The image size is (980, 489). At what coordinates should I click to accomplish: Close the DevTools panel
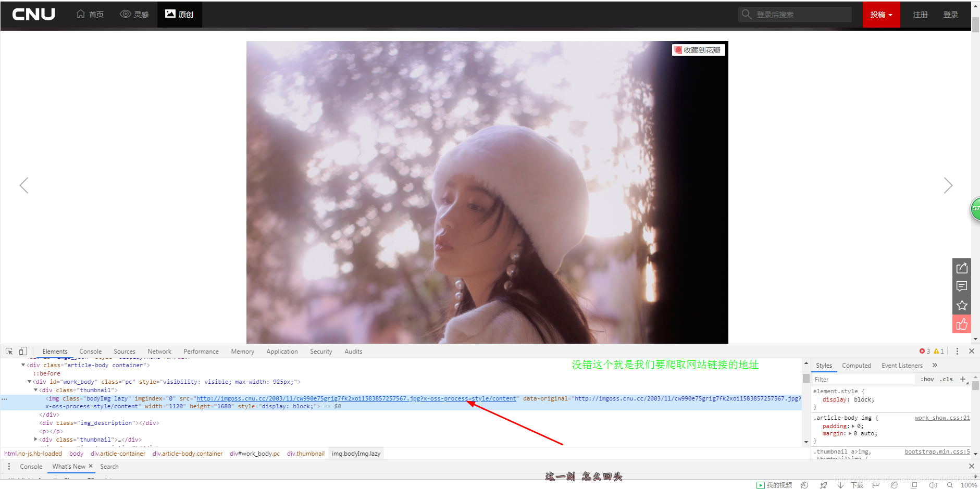coord(972,352)
